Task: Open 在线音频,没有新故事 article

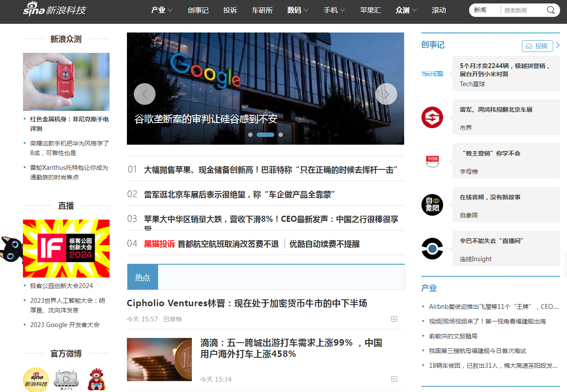Action: click(x=490, y=197)
